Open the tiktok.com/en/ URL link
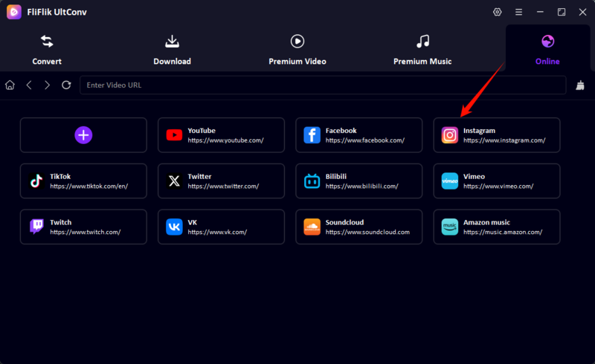 [x=89, y=186]
